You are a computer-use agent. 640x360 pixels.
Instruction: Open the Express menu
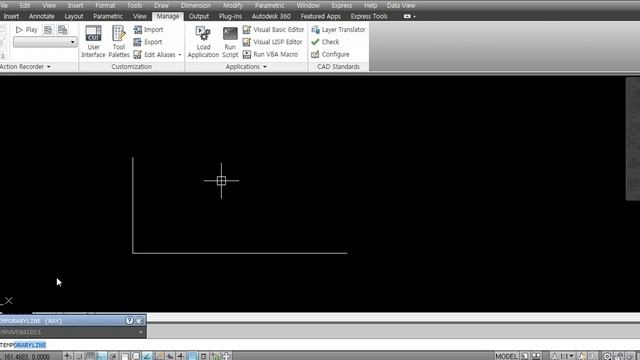tap(342, 5)
